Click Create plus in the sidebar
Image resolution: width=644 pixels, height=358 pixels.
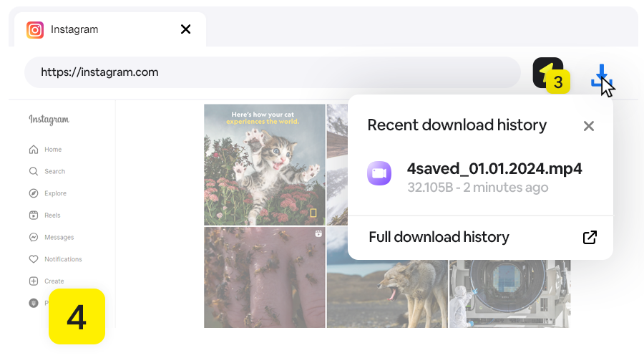pyautogui.click(x=34, y=281)
